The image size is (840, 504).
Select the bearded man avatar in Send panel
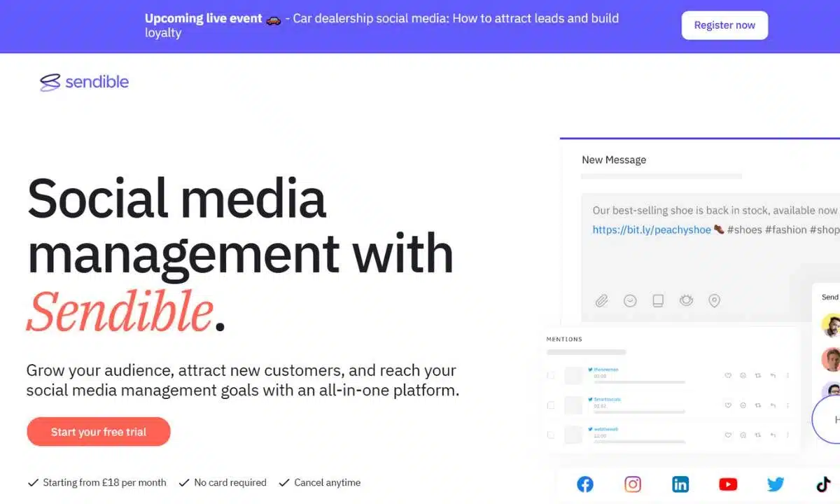pyautogui.click(x=830, y=325)
